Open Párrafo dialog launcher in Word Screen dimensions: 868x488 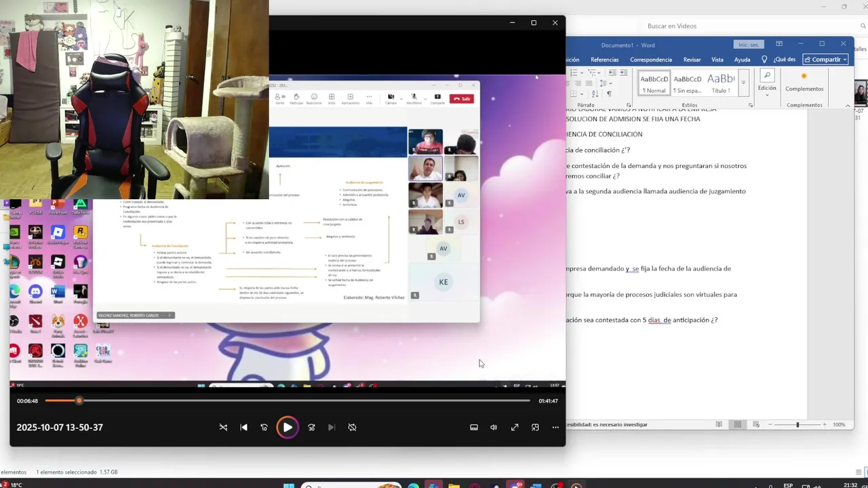pyautogui.click(x=627, y=105)
